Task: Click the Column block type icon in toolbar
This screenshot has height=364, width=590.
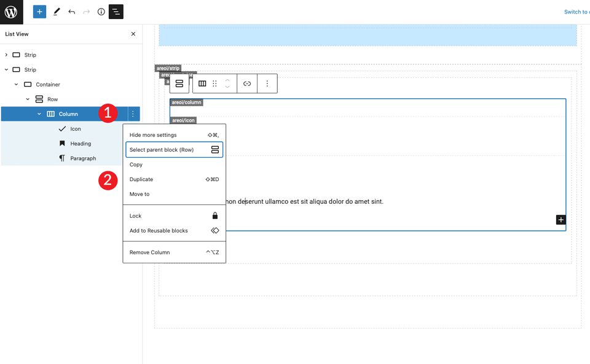Action: point(202,83)
